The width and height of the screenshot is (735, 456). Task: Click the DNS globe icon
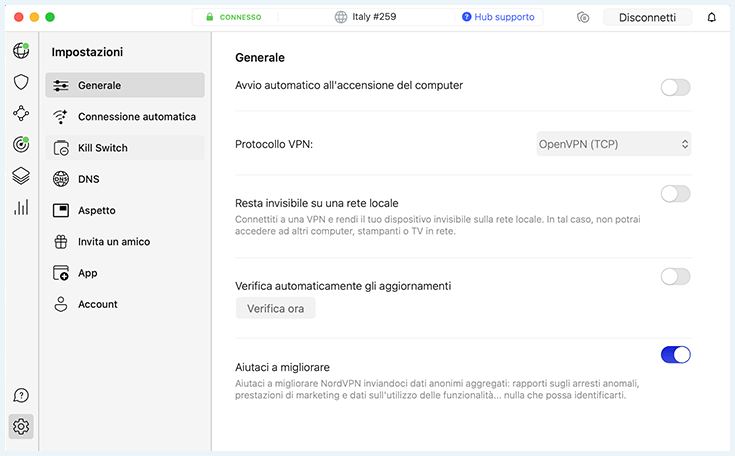tap(60, 179)
